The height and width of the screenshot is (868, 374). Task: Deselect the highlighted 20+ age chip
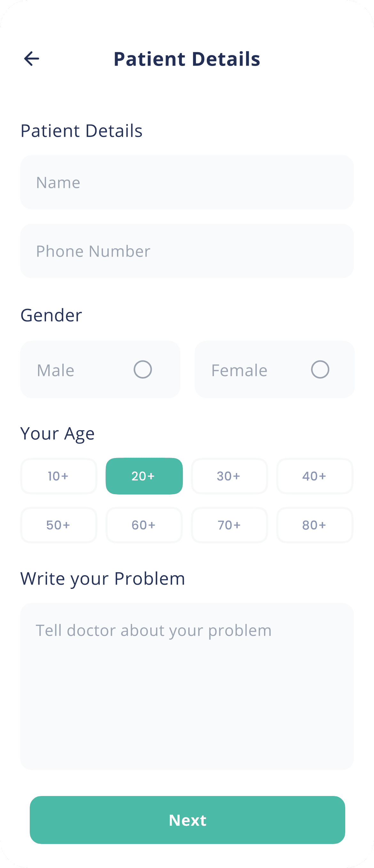point(144,476)
